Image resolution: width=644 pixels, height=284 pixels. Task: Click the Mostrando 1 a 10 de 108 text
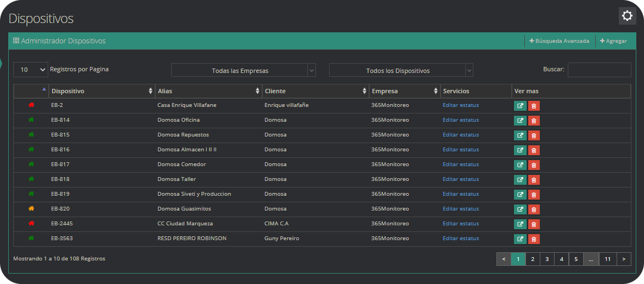(x=59, y=259)
